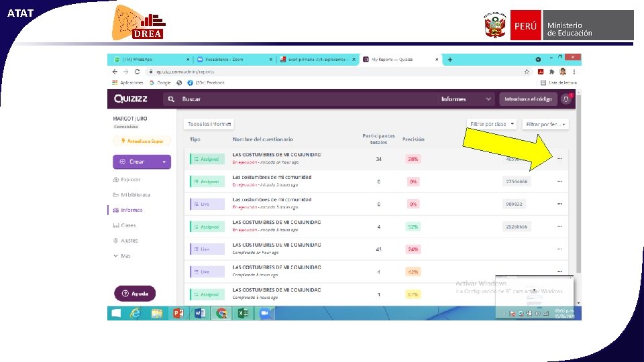This screenshot has height=362, width=644.
Task: Close the My Reports Quizizz tab
Action: 437,60
